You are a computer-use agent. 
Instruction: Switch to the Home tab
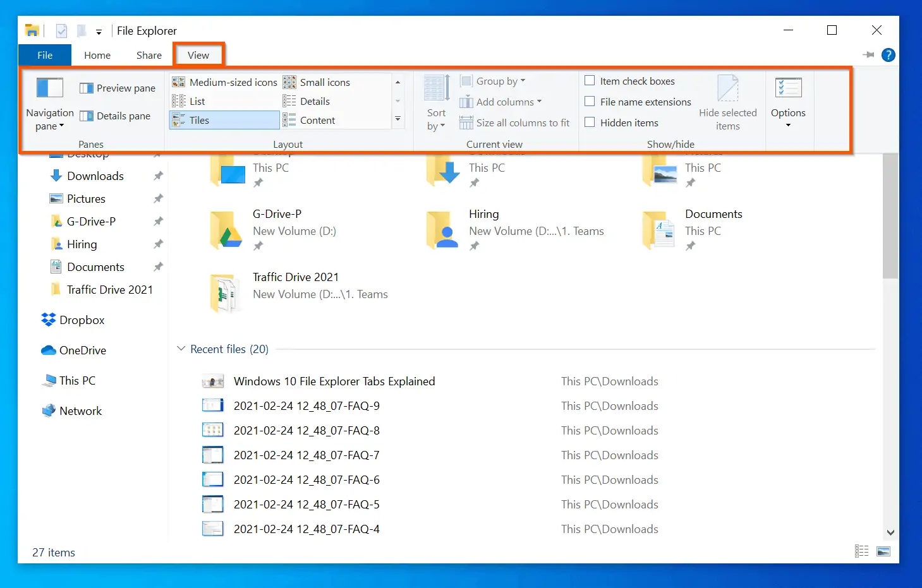coord(97,55)
